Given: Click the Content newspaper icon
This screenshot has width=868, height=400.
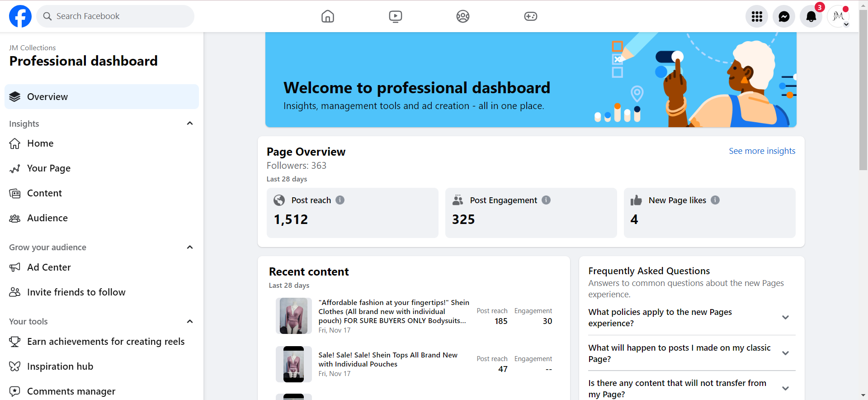Looking at the screenshot, I should click(x=15, y=194).
